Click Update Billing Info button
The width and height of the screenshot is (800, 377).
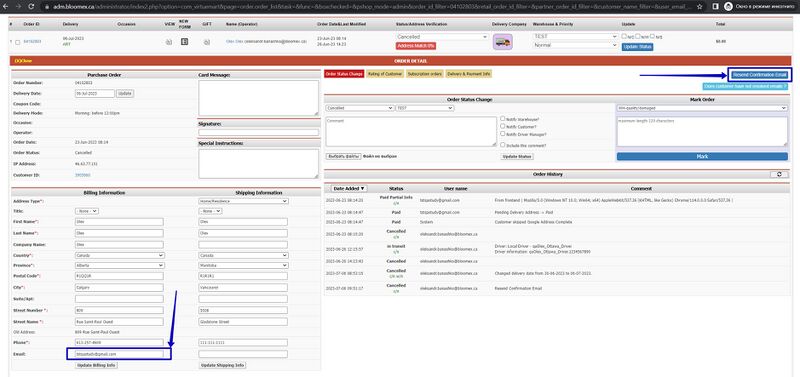coord(96,366)
